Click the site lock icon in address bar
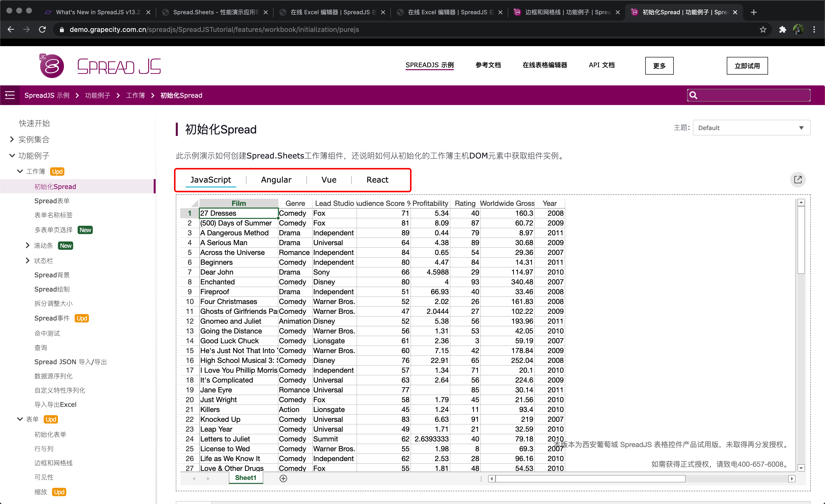The height and width of the screenshot is (504, 825). [x=62, y=29]
